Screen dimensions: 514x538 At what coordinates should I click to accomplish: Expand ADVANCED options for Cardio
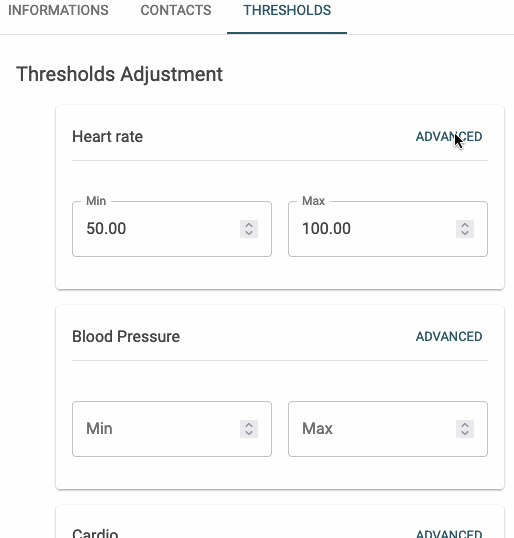coord(449,534)
